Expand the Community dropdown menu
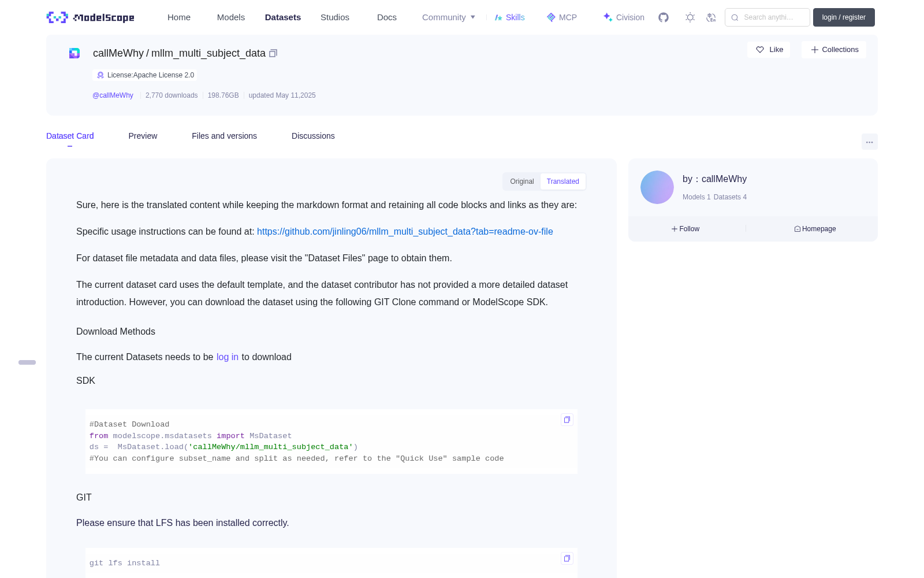The height and width of the screenshot is (578, 924). point(449,17)
